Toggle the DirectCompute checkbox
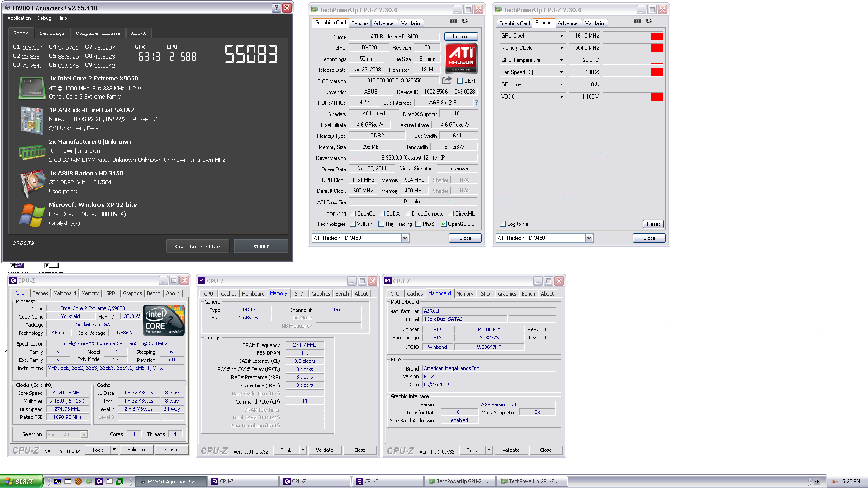 pyautogui.click(x=408, y=214)
